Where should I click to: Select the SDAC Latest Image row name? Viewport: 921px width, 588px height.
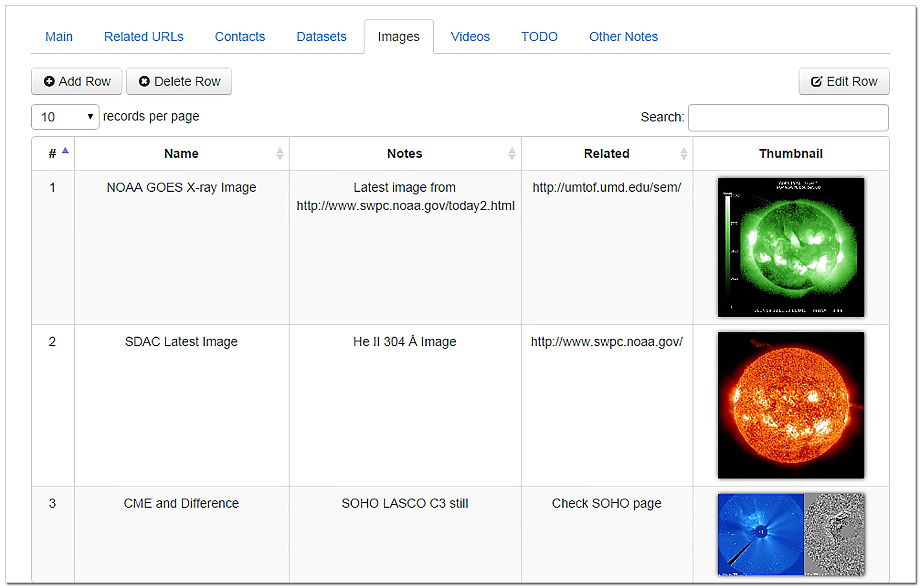pyautogui.click(x=181, y=341)
